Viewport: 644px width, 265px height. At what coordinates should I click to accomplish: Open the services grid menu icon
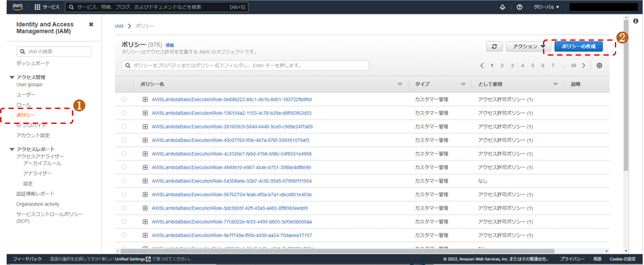coord(37,7)
